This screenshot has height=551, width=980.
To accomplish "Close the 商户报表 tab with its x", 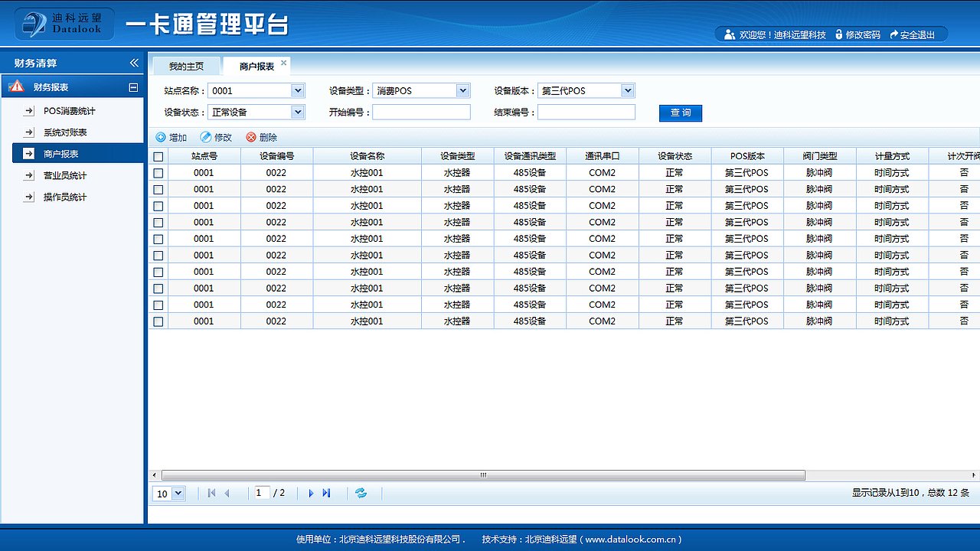I will tap(283, 63).
